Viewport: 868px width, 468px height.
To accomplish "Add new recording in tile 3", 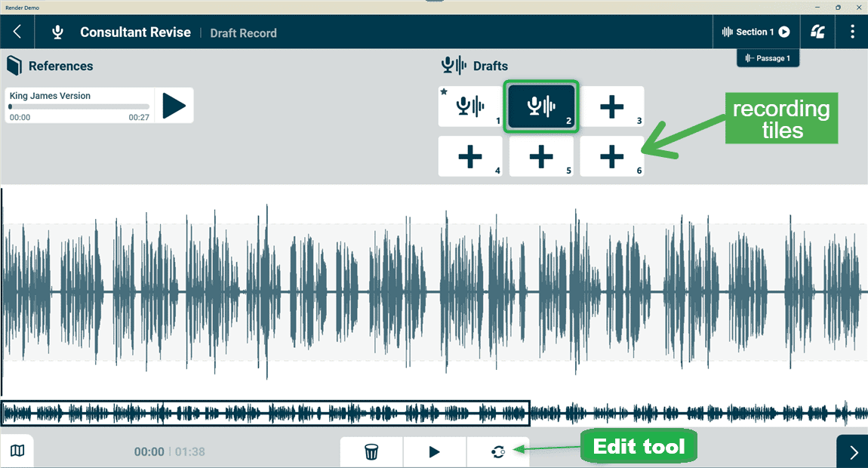I will (x=611, y=106).
